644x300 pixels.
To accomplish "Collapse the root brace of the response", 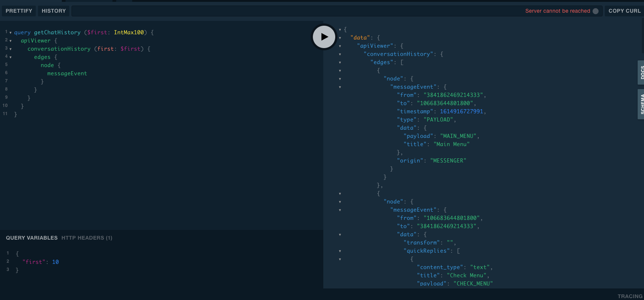I will point(340,30).
